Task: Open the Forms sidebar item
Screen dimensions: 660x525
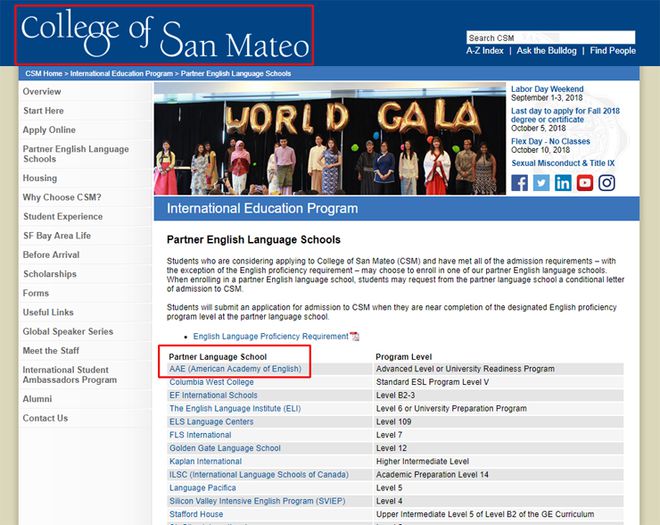Action: coord(36,293)
